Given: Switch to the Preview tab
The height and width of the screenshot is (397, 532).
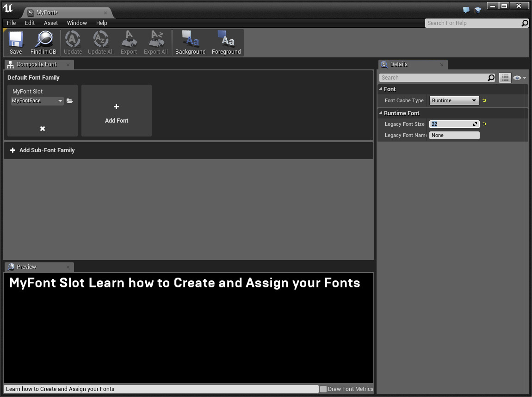Looking at the screenshot, I should (x=25, y=267).
